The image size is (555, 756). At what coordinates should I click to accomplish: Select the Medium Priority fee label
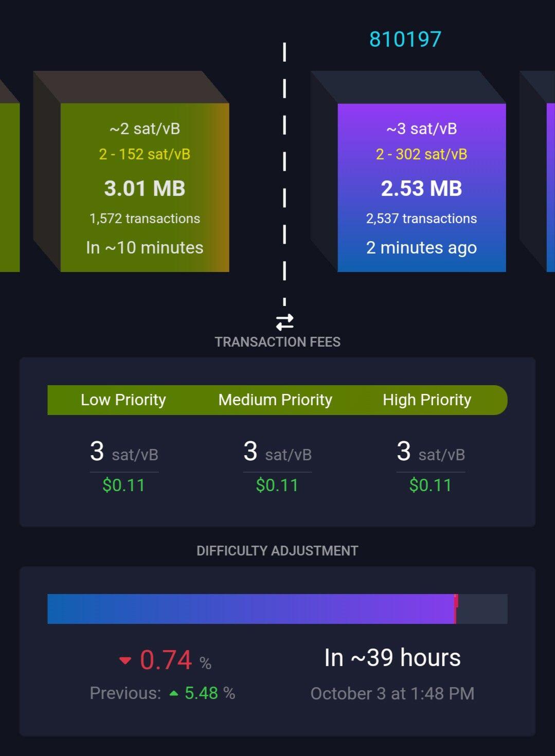(275, 400)
